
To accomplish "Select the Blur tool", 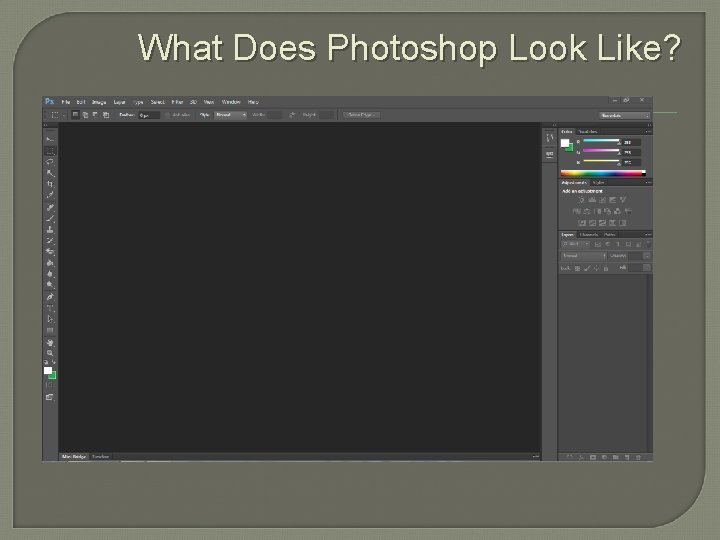I will 50,274.
